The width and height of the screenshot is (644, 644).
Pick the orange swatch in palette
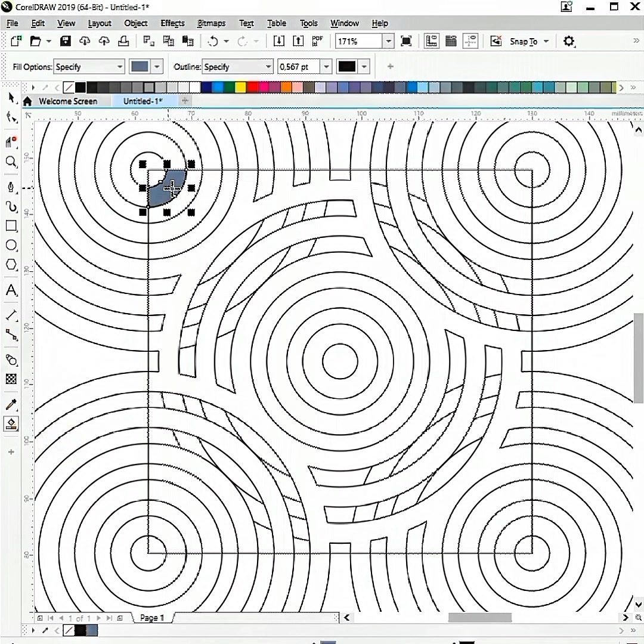[286, 87]
